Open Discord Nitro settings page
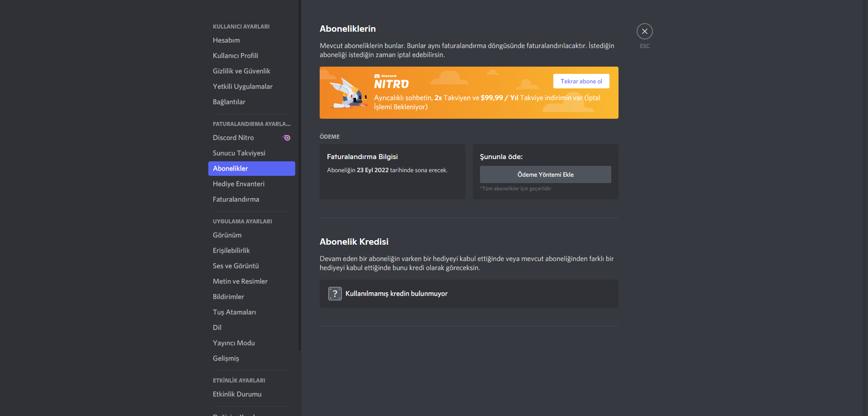This screenshot has width=868, height=416. (251, 138)
